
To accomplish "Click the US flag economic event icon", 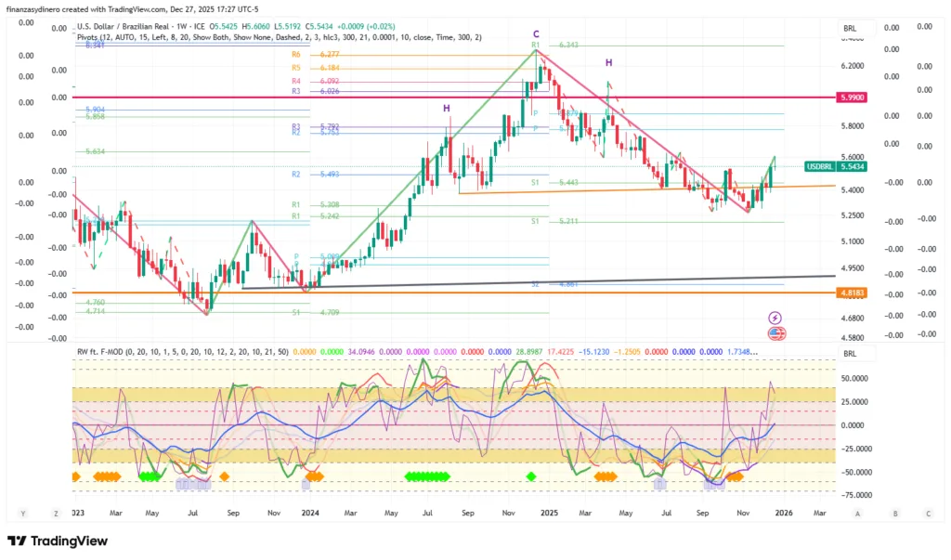I will [x=775, y=333].
